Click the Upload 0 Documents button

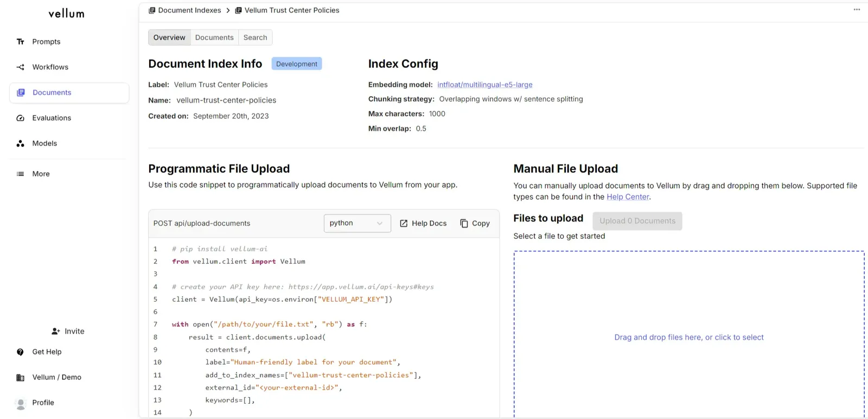pyautogui.click(x=637, y=221)
